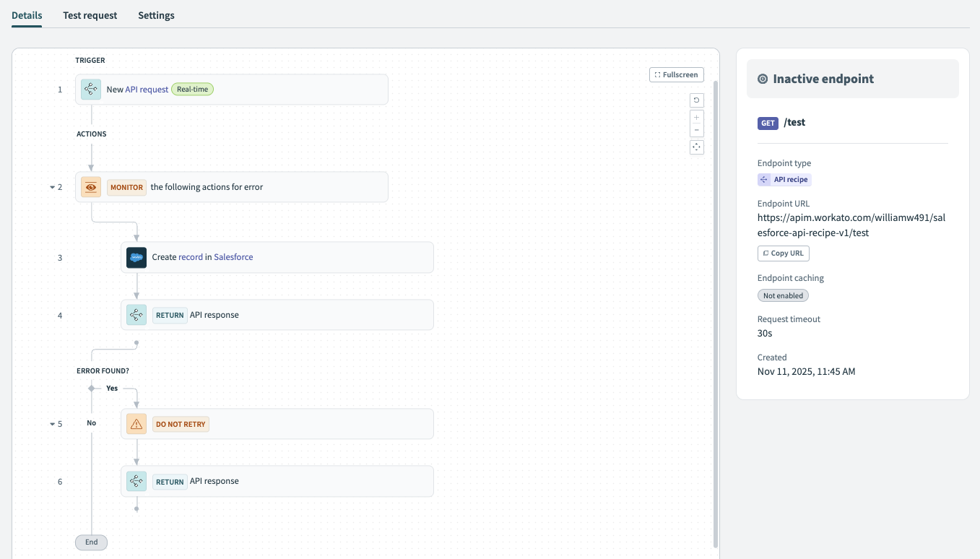This screenshot has width=980, height=559.
Task: Fit the recipe to view icon
Action: pos(697,147)
